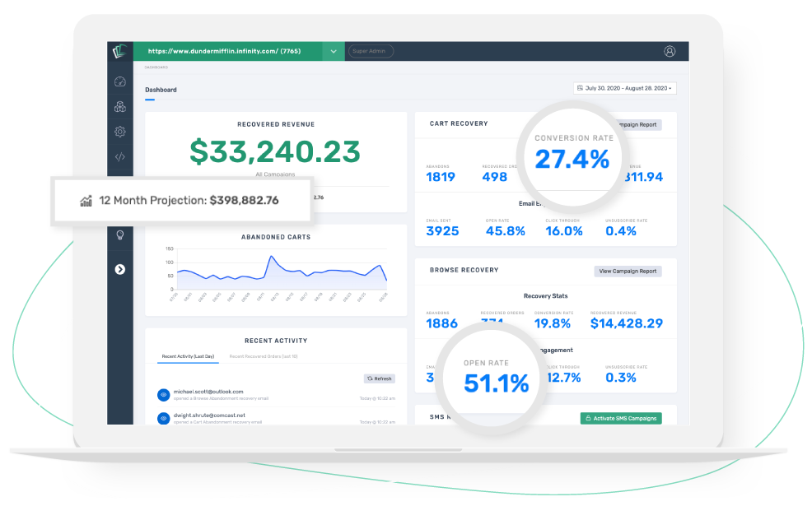
Task: Switch to the Recent Activity (Last Day) tab
Action: (x=188, y=356)
